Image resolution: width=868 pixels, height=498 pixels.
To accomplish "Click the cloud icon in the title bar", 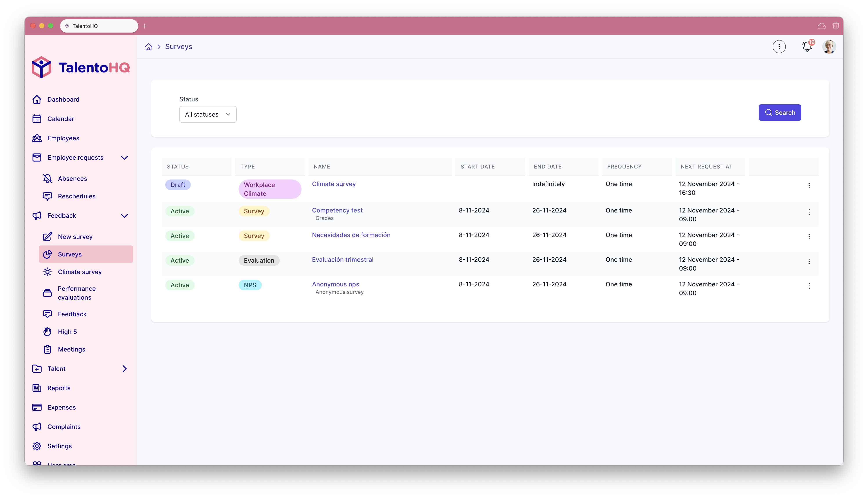I will coord(822,26).
